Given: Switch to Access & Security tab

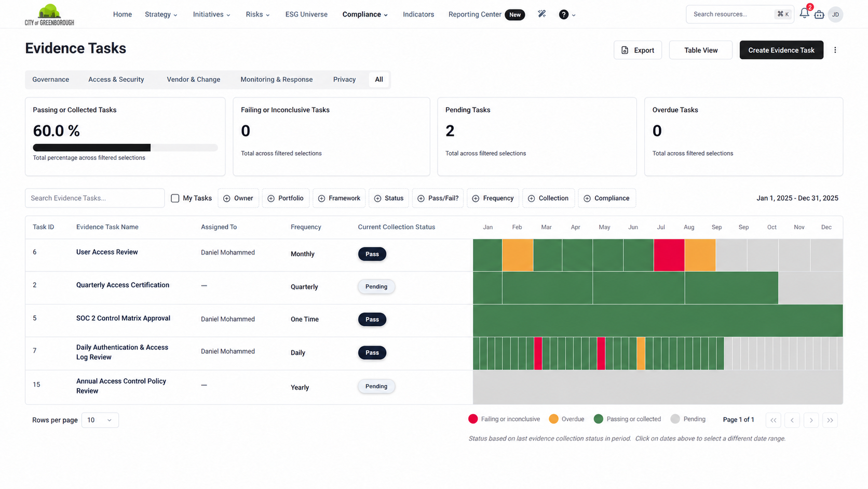Looking at the screenshot, I should [x=116, y=80].
